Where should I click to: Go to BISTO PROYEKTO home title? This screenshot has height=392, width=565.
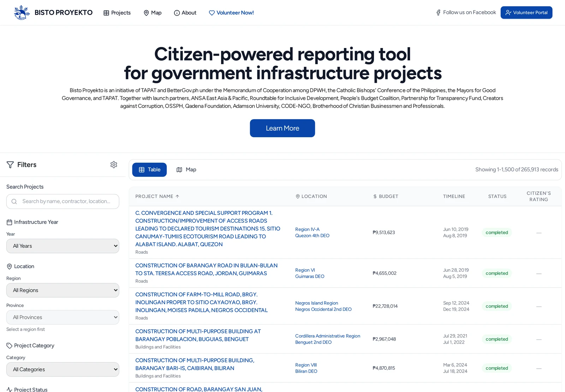tap(64, 13)
